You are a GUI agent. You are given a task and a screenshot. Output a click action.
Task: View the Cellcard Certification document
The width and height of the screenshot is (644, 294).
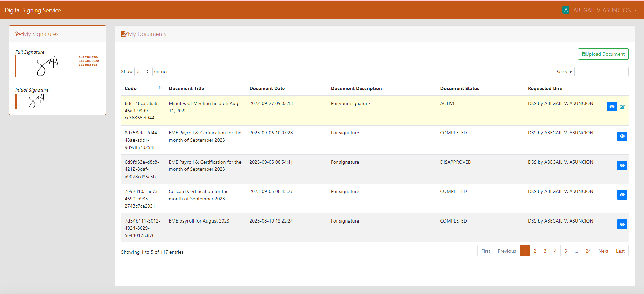622,195
